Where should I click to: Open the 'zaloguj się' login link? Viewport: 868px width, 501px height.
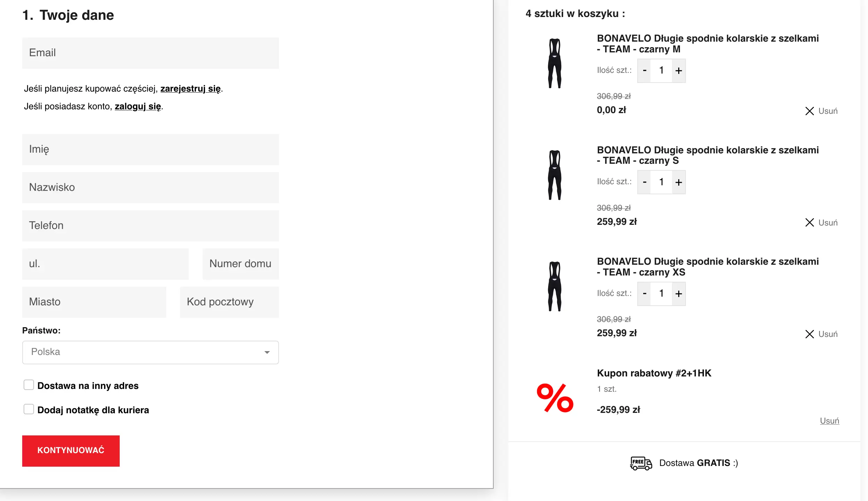coord(138,107)
